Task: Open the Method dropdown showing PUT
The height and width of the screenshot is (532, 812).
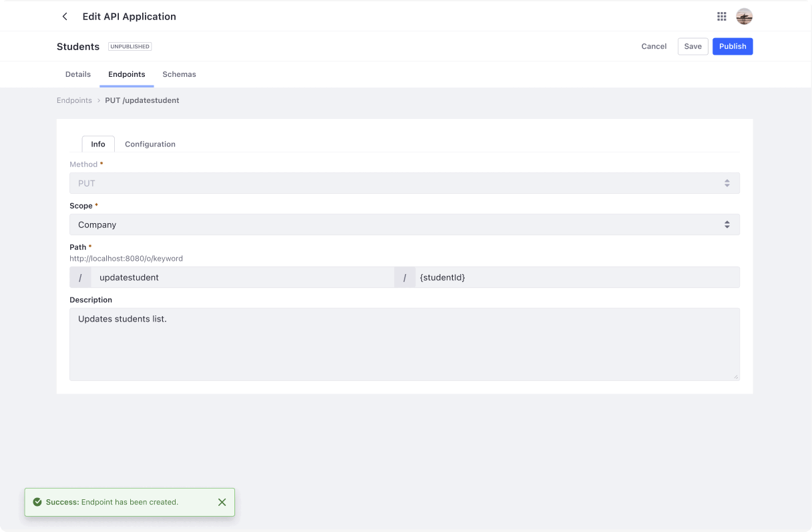Action: point(404,183)
